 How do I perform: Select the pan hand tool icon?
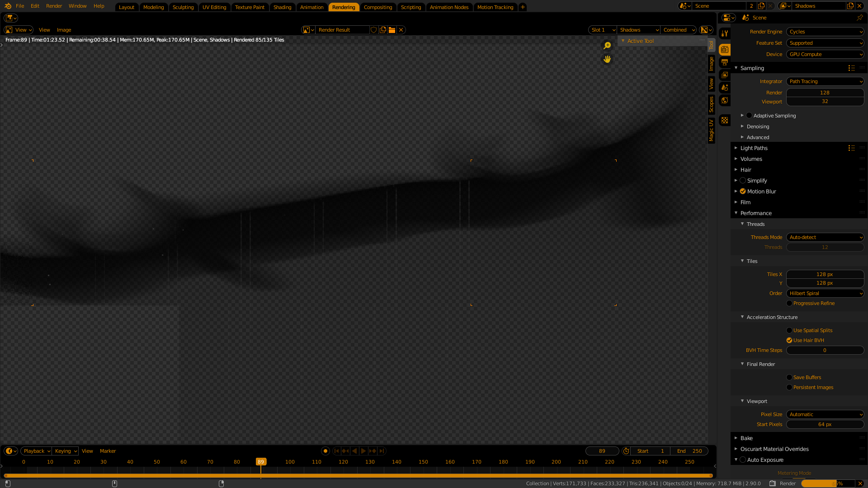tap(607, 59)
